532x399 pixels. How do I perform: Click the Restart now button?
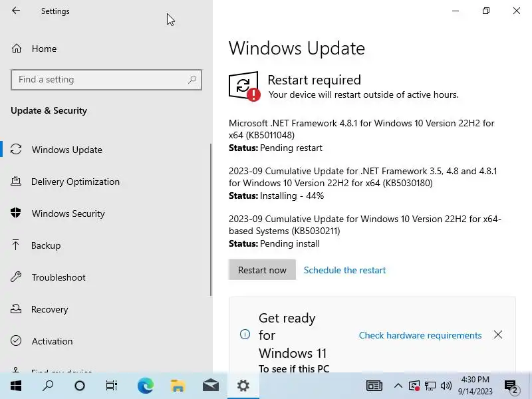click(x=262, y=270)
